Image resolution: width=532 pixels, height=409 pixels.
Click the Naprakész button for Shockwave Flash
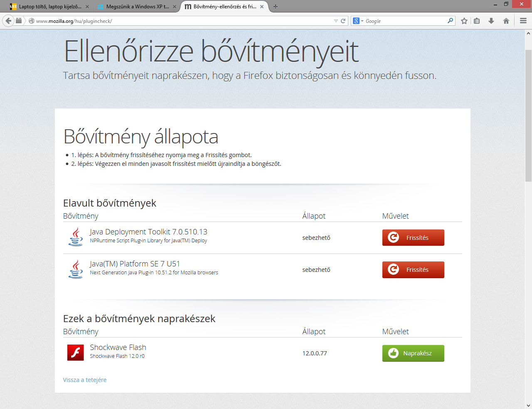(413, 353)
